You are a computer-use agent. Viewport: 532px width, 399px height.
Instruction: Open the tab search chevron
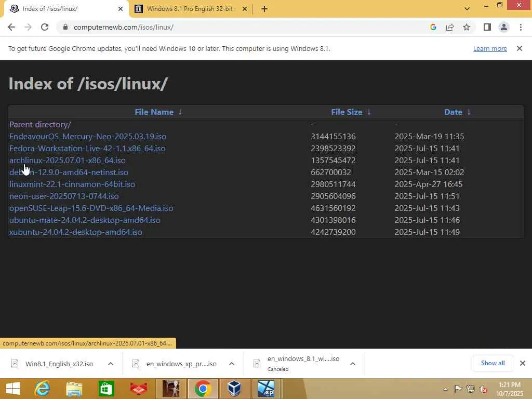[x=467, y=9]
